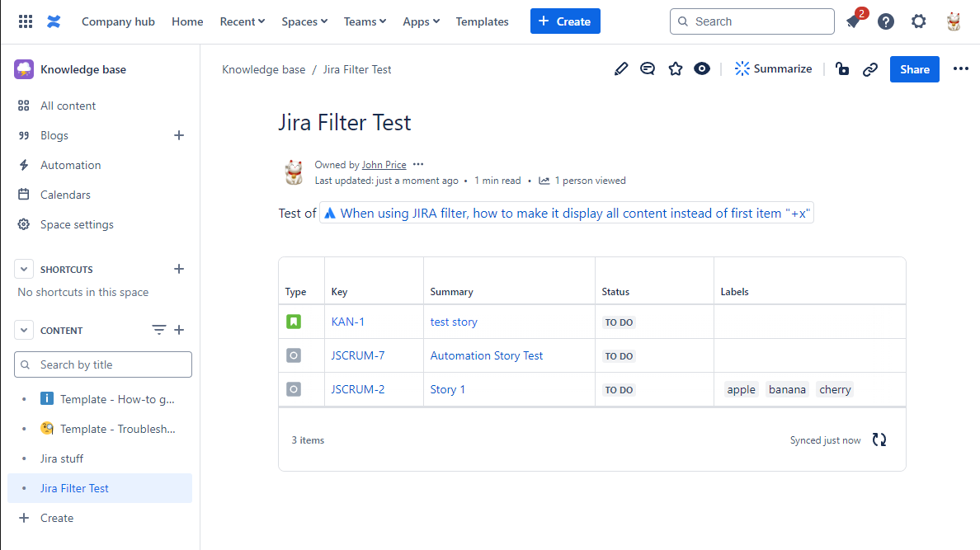Edit the page using the pencil icon
980x550 pixels.
(621, 69)
